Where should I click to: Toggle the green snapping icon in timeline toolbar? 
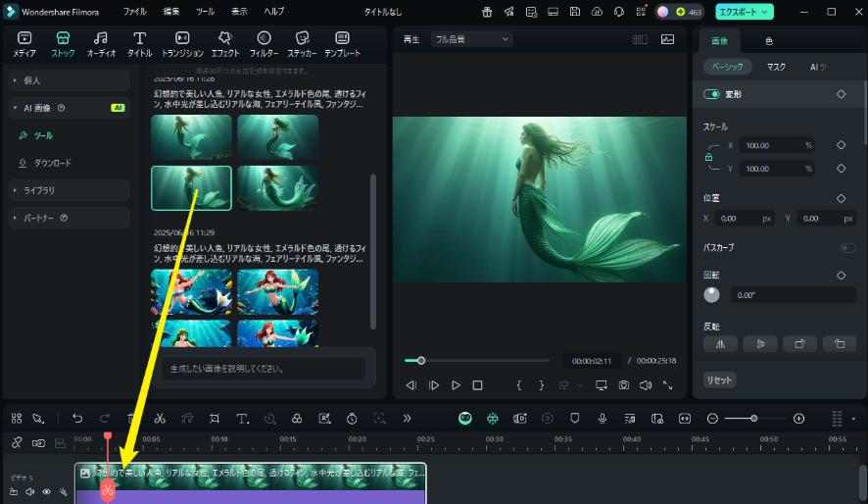tap(492, 419)
